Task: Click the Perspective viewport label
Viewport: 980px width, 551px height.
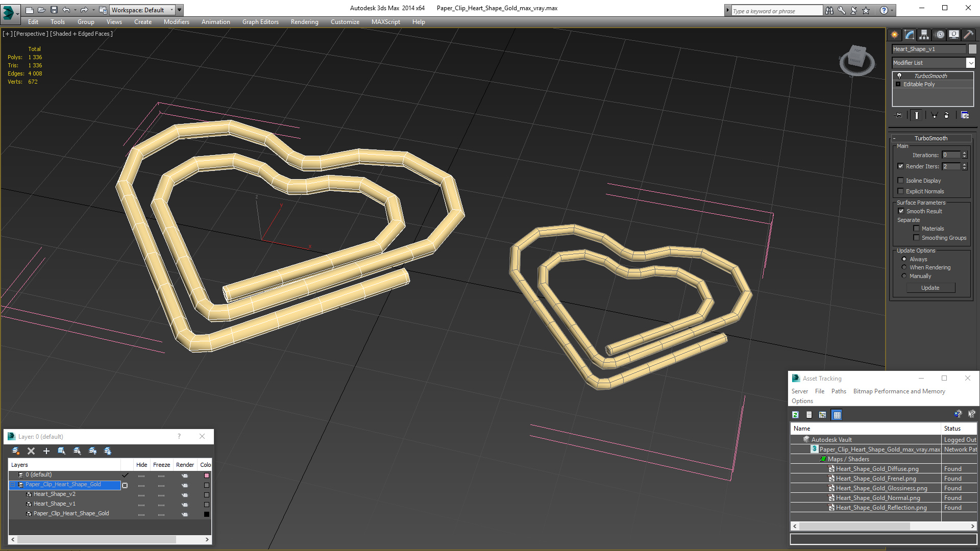Action: 31,34
